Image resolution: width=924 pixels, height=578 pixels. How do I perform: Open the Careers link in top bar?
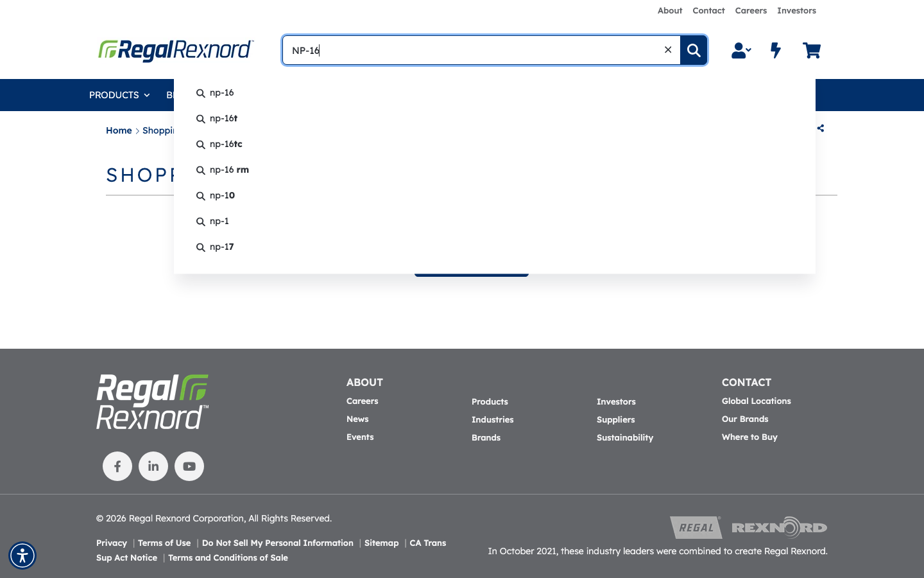751,10
